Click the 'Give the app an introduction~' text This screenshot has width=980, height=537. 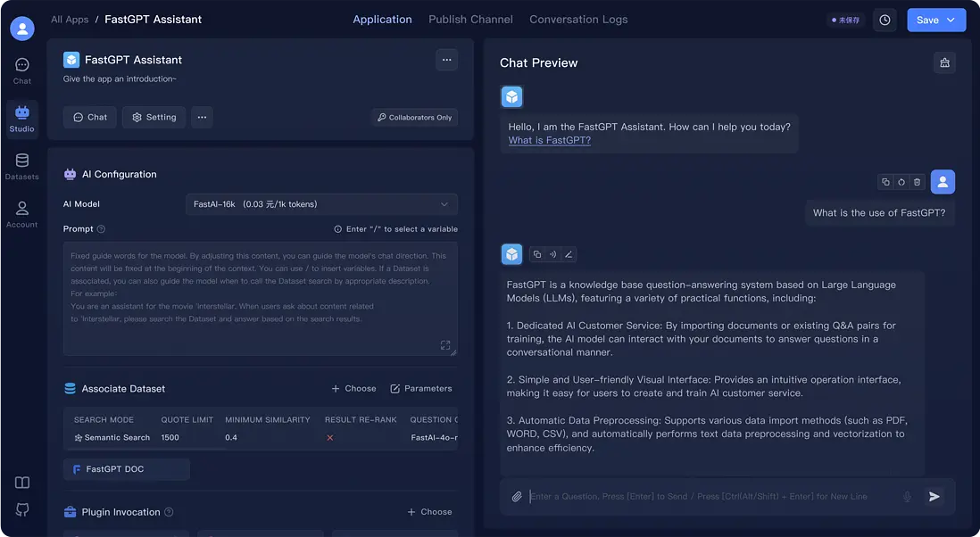120,78
